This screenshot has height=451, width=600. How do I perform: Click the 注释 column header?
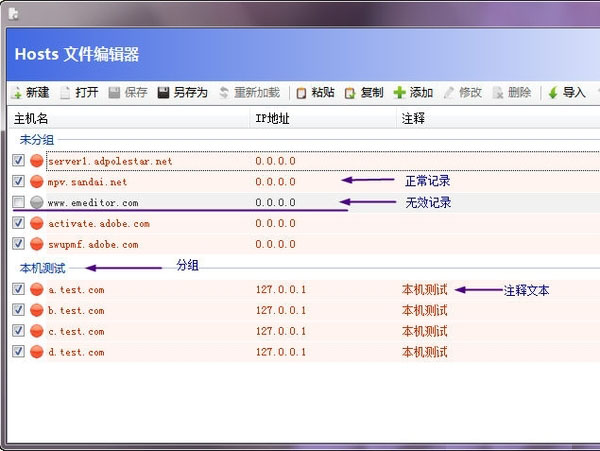(x=412, y=119)
